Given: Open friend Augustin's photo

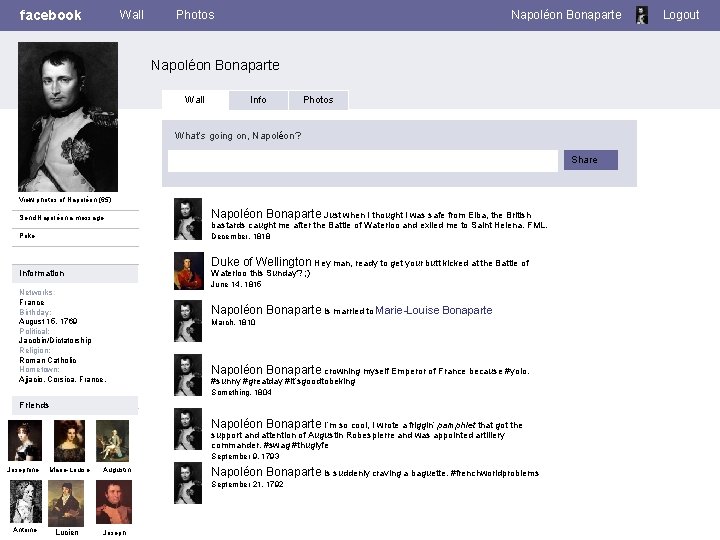Looking at the screenshot, I should click(x=112, y=441).
